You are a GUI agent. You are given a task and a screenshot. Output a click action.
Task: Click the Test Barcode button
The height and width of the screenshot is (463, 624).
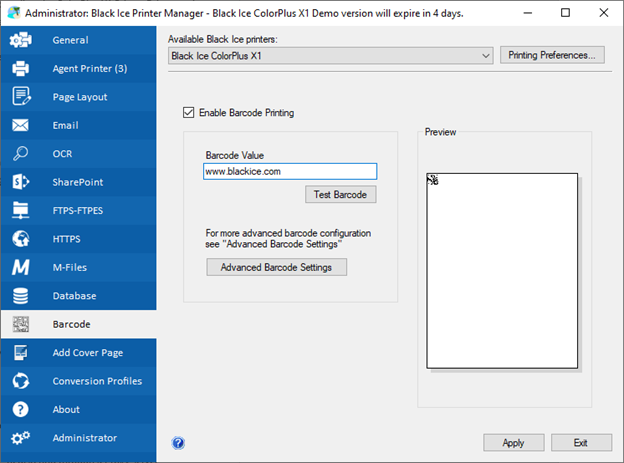[340, 194]
